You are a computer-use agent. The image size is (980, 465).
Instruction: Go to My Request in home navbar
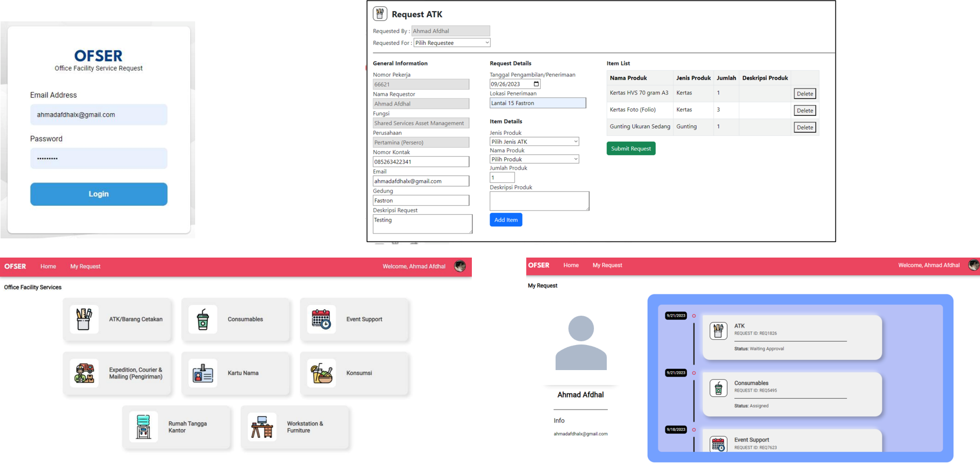(85, 267)
